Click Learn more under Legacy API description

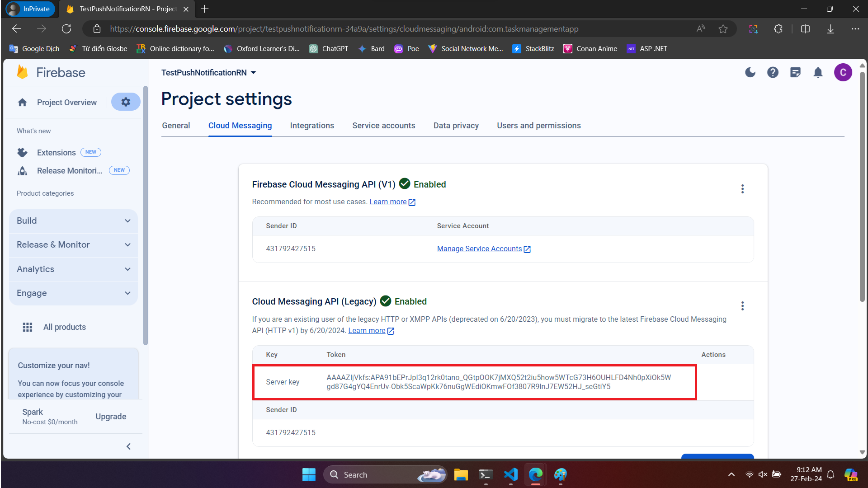click(x=371, y=331)
